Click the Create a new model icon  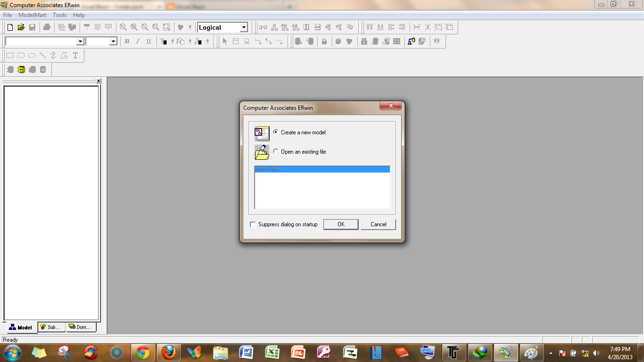point(262,134)
